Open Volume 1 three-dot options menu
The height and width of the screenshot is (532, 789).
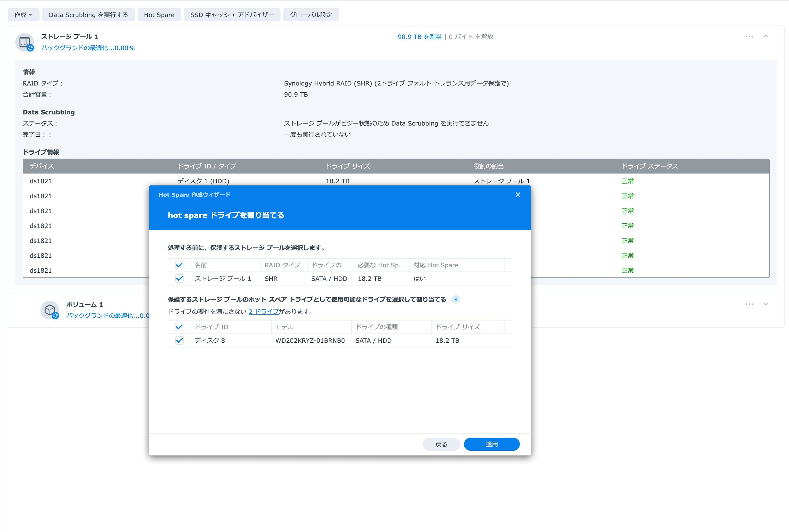(749, 304)
